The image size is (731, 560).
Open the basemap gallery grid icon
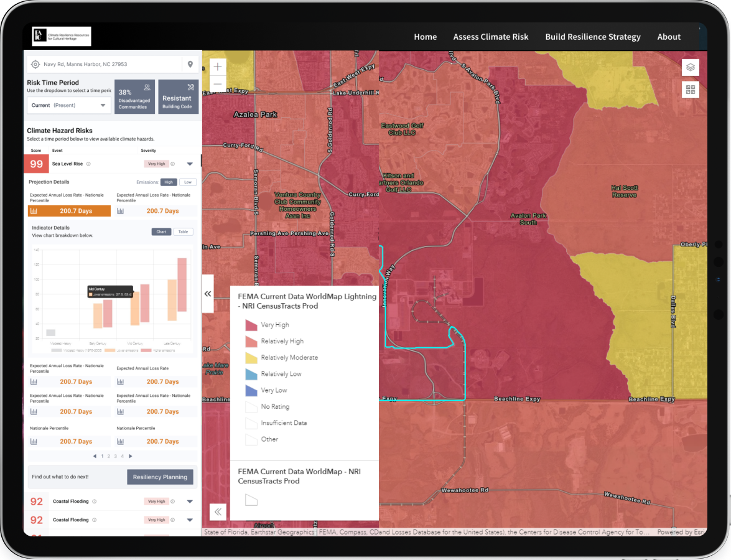click(x=690, y=90)
